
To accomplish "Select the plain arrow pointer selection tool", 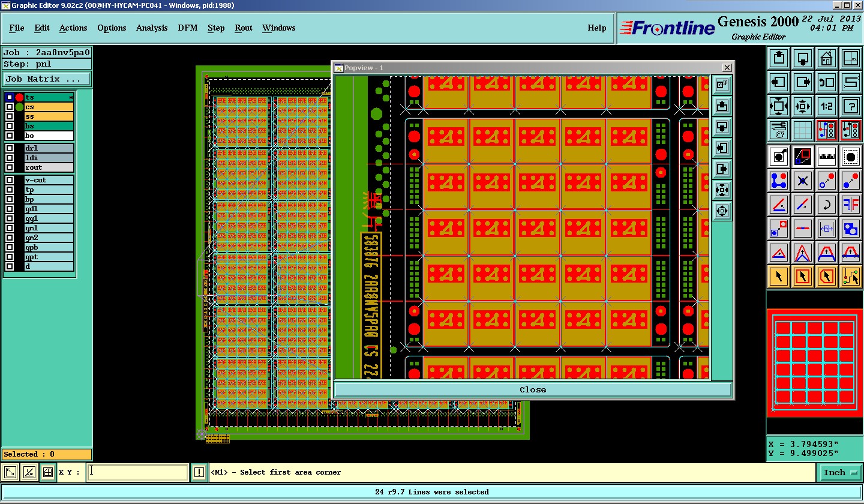I will coord(779,277).
